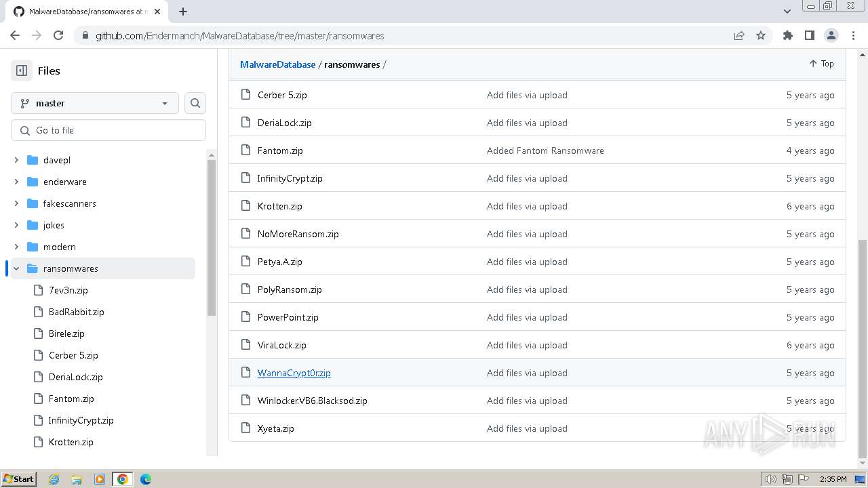Click '6 years ago' in Krotten.zip row
The height and width of the screenshot is (488, 868).
[x=810, y=206]
